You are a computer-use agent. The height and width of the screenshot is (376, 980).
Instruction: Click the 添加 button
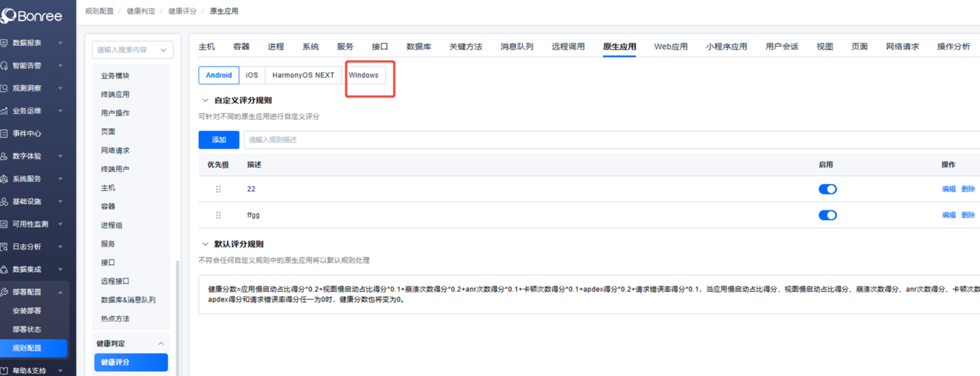(219, 139)
